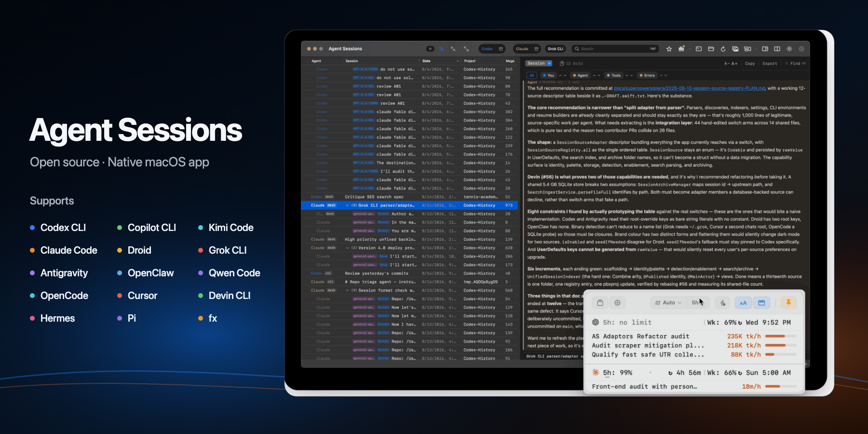This screenshot has height=434, width=868.
Task: Toggle the dark dot pill in toolbar
Action: (x=430, y=49)
